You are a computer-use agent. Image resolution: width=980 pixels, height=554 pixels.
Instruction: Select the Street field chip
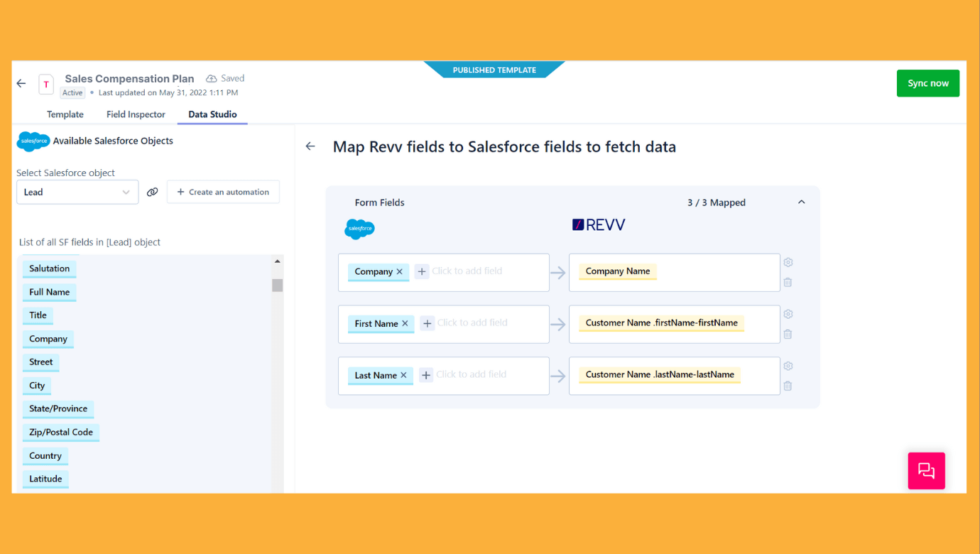coord(41,362)
